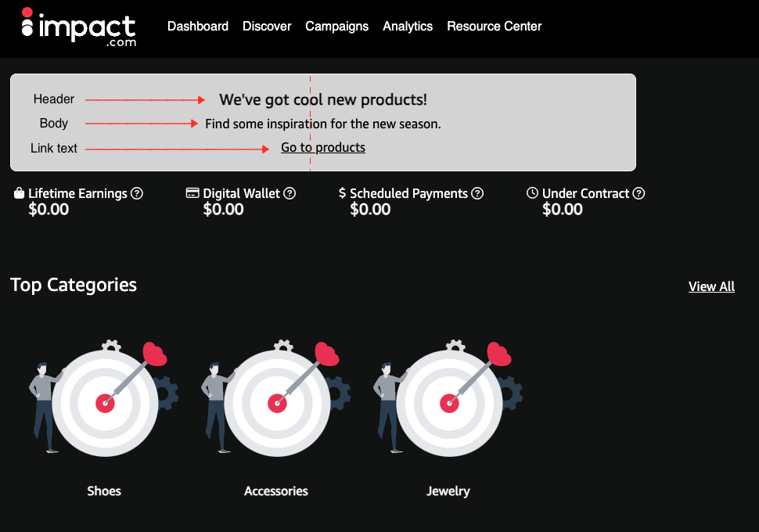Click the Digital Wallet help icon
Screen dimensions: 759x532
290,193
